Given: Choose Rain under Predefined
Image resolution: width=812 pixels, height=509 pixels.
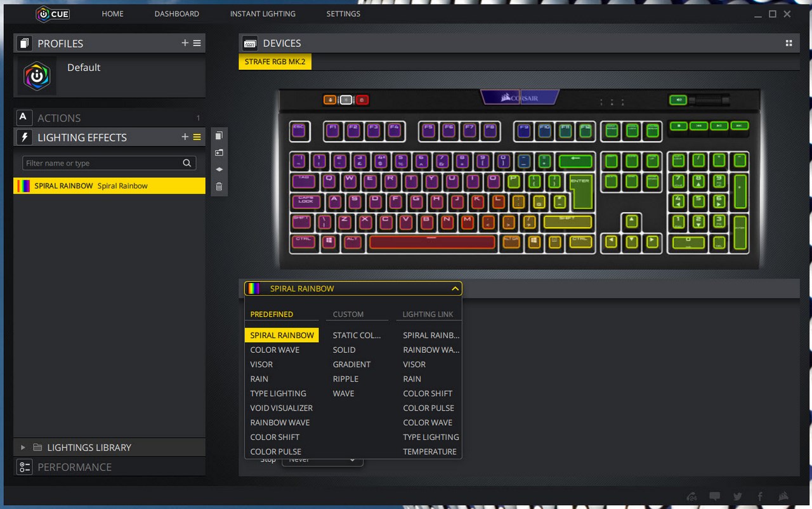Looking at the screenshot, I should [259, 379].
